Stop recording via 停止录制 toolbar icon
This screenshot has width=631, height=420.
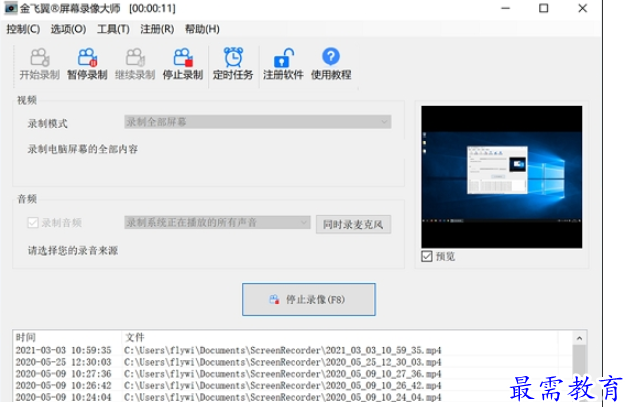pos(183,57)
